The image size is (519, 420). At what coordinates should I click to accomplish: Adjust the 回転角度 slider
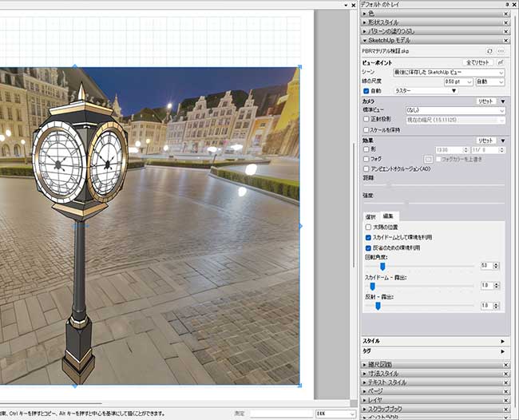382,266
